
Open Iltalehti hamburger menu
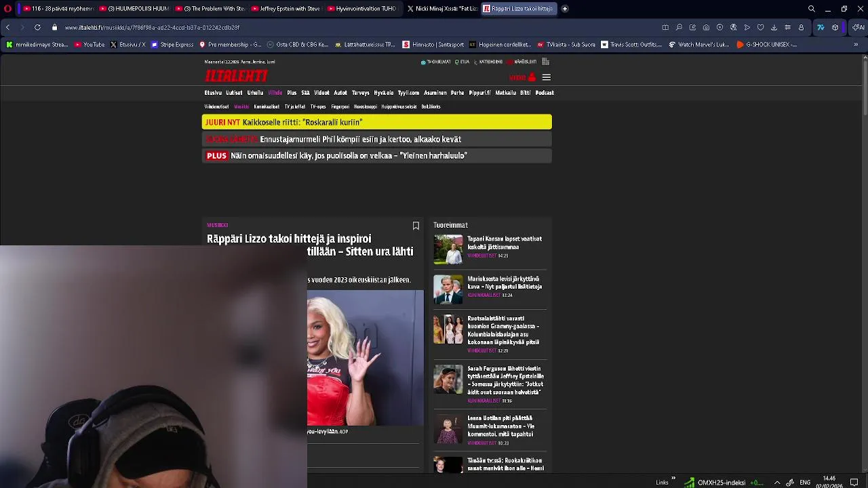pos(546,77)
